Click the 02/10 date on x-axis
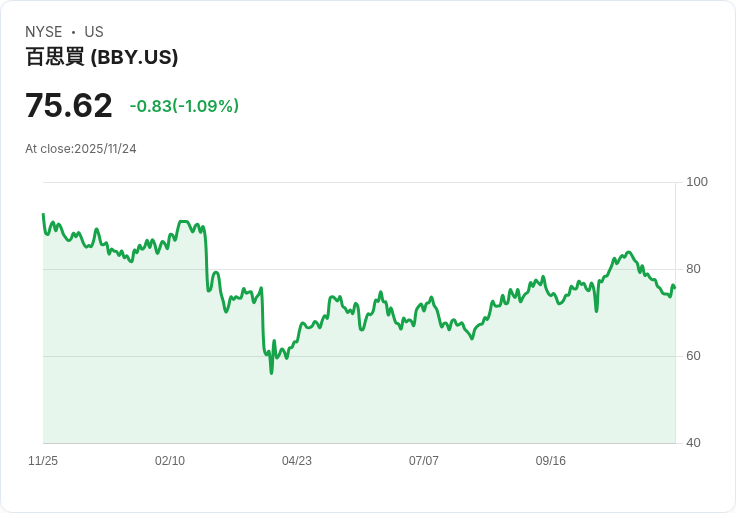This screenshot has height=513, width=736. point(170,461)
